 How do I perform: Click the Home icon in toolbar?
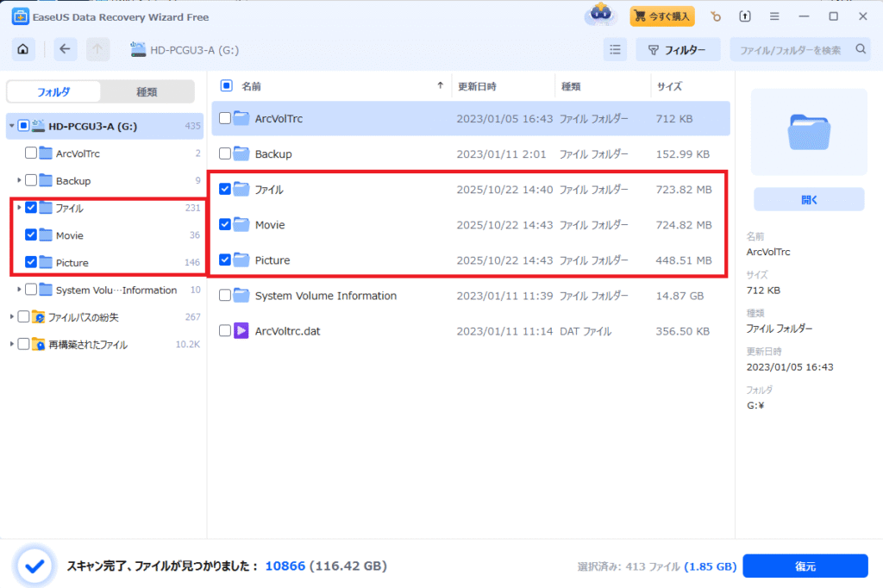coord(23,49)
